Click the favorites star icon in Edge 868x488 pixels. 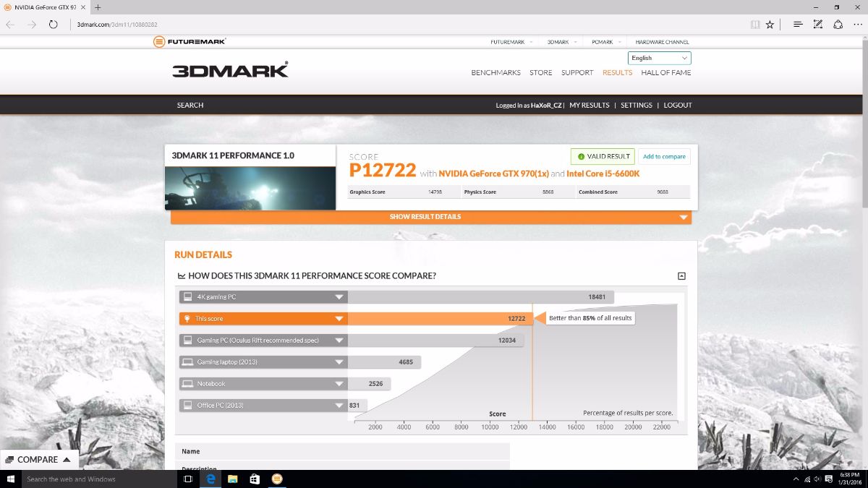[770, 24]
